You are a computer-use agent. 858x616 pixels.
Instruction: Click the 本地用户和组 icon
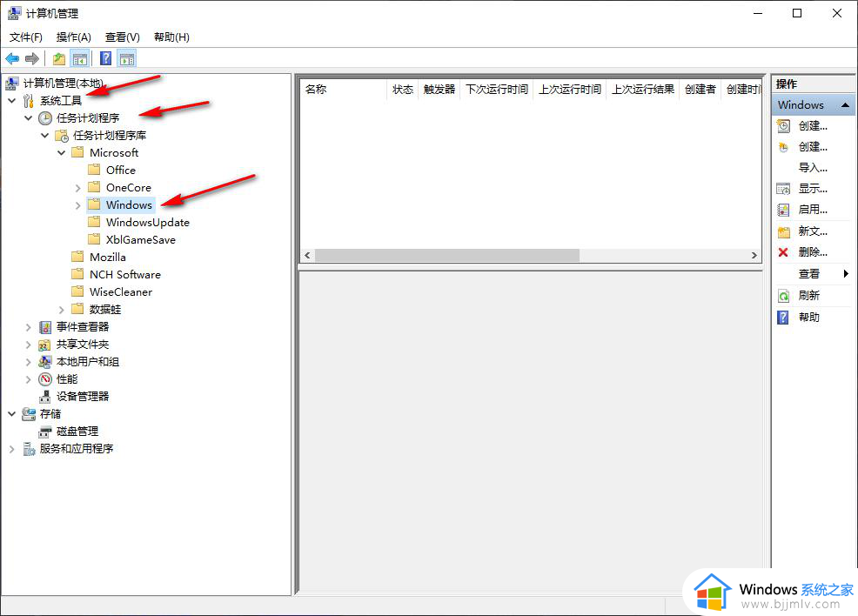click(45, 362)
